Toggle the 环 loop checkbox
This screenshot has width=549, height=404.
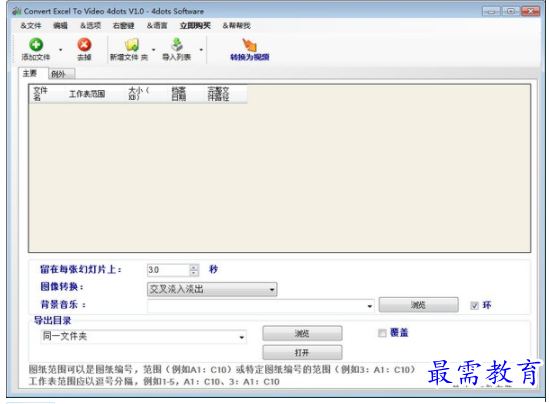tap(474, 306)
